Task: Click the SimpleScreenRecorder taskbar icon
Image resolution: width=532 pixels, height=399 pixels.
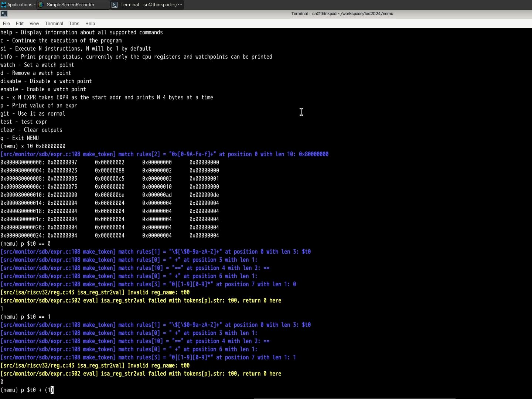Action: [x=41, y=5]
